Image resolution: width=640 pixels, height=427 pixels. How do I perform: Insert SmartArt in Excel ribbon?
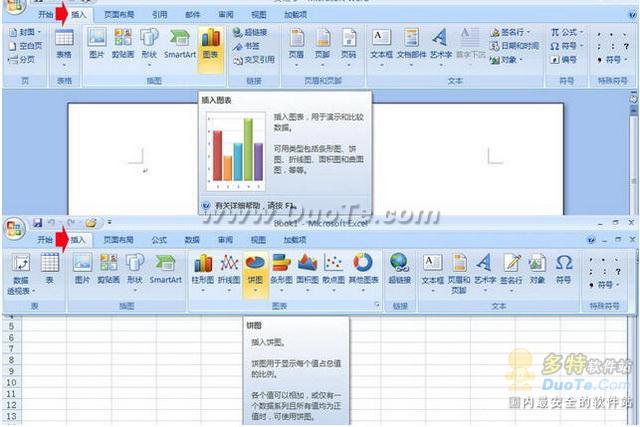(x=165, y=269)
